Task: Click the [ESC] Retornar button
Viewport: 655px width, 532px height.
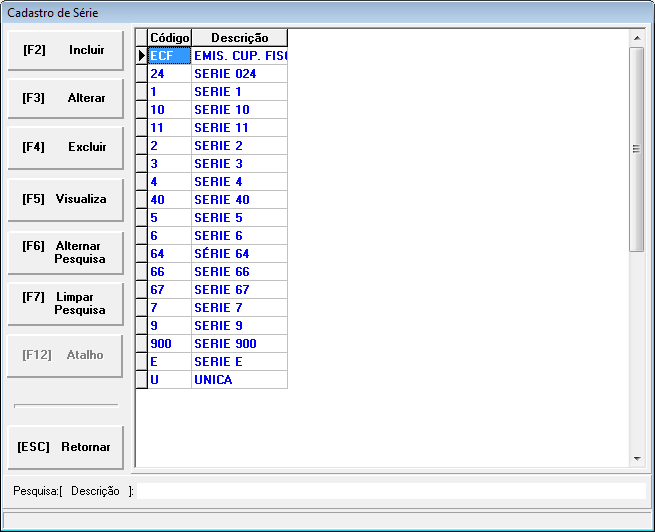Action: pyautogui.click(x=66, y=447)
